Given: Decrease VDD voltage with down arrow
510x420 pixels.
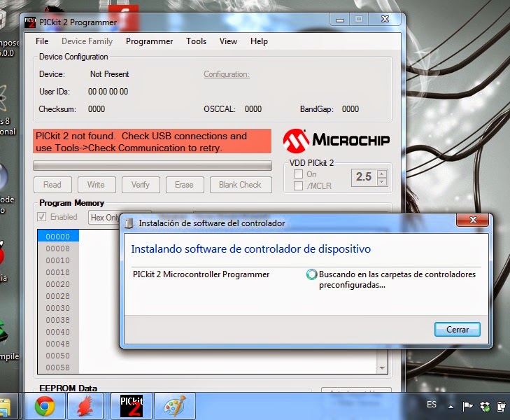Looking at the screenshot, I should (x=382, y=182).
